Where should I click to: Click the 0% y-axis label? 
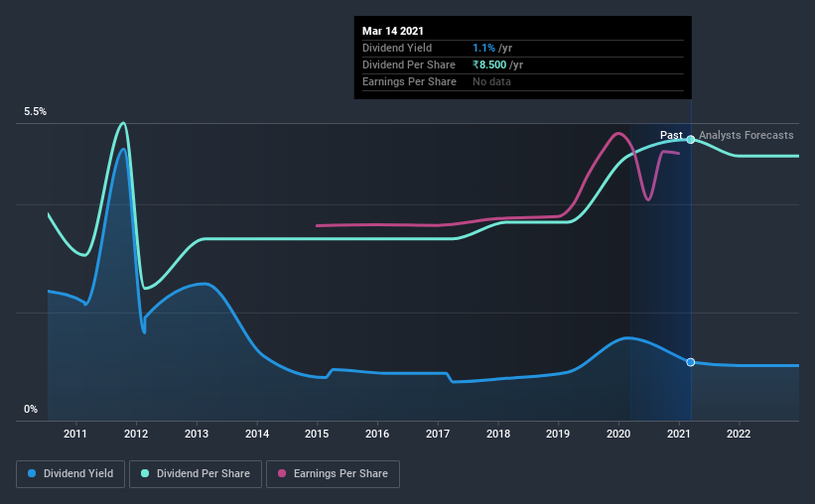pyautogui.click(x=31, y=410)
